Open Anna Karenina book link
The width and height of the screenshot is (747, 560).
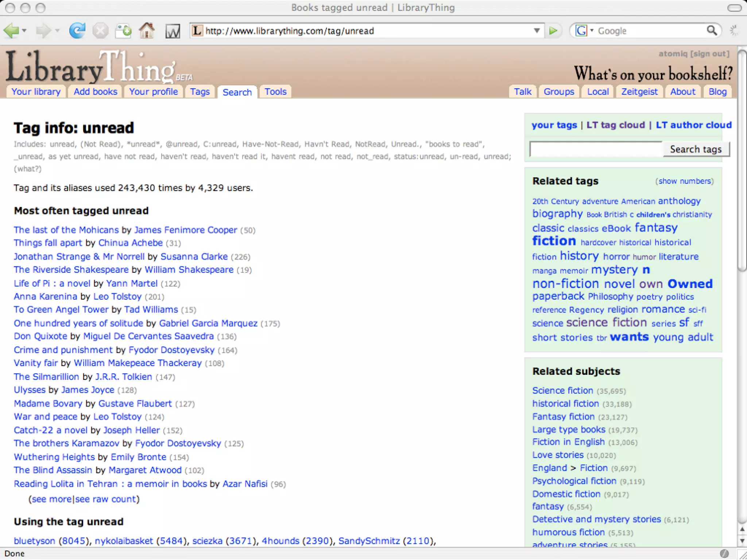[x=46, y=296]
